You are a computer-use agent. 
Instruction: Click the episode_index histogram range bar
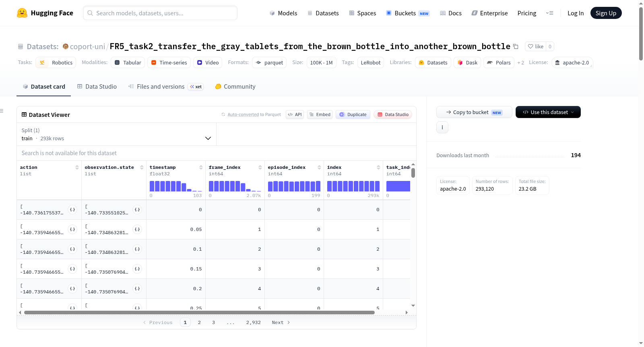294,186
